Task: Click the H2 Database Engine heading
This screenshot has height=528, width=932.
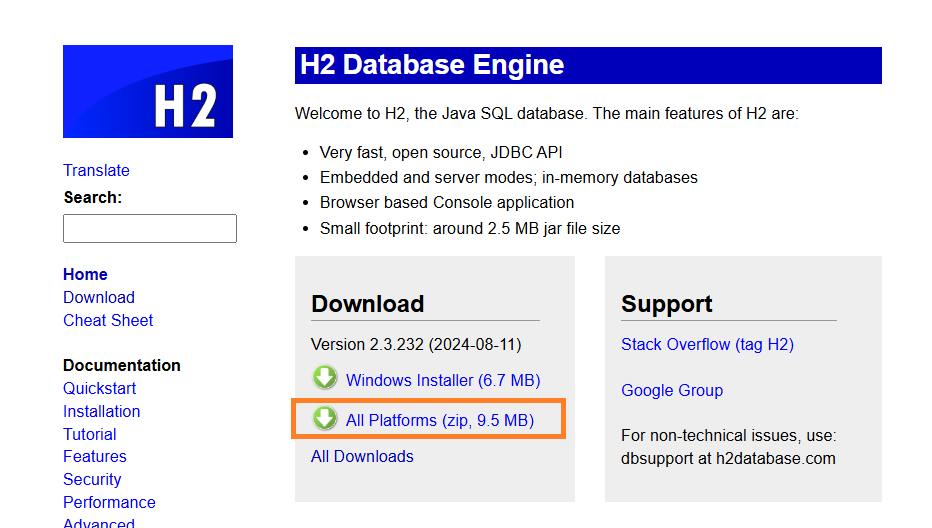Action: (x=432, y=64)
